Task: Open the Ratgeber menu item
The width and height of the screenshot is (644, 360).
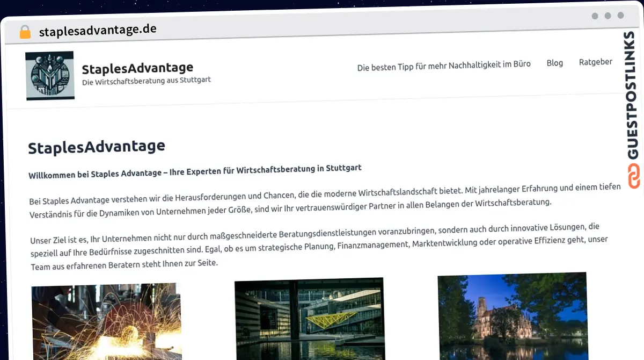Action: (x=596, y=62)
